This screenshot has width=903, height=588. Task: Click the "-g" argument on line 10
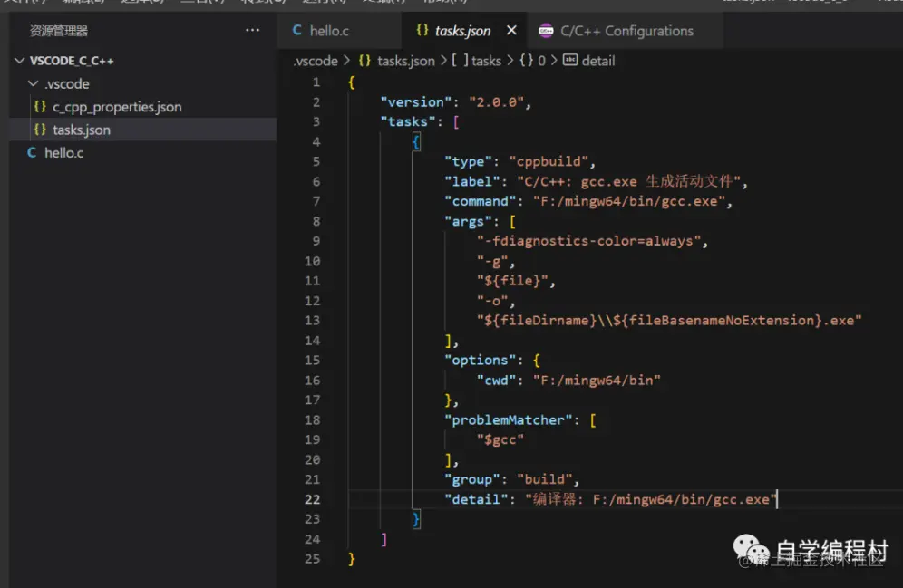tap(492, 261)
